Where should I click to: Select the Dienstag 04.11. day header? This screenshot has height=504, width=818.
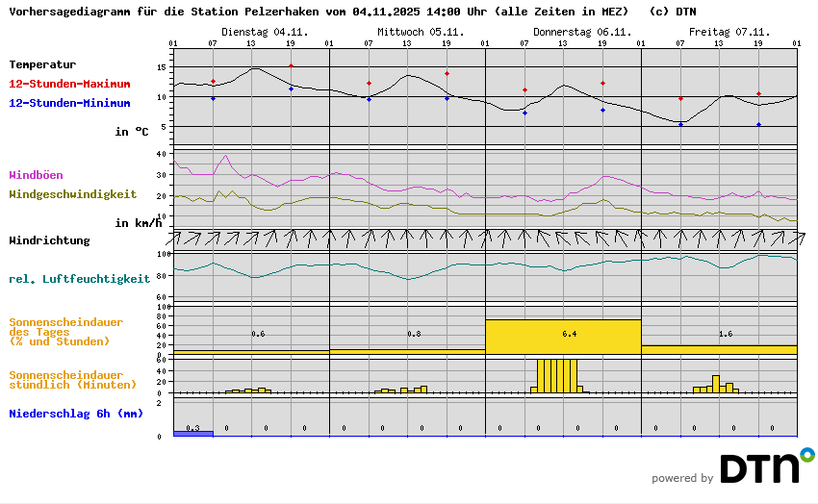pos(251,32)
